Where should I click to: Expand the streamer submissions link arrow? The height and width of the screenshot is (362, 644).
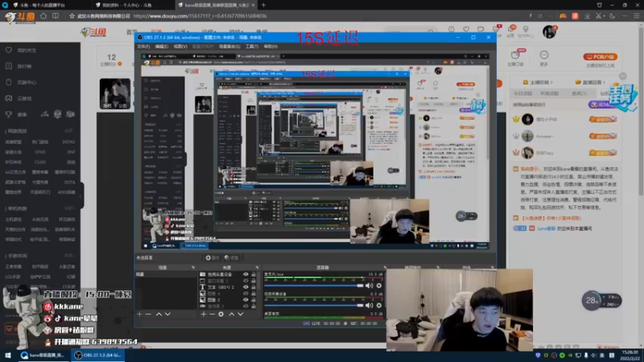click(x=551, y=83)
